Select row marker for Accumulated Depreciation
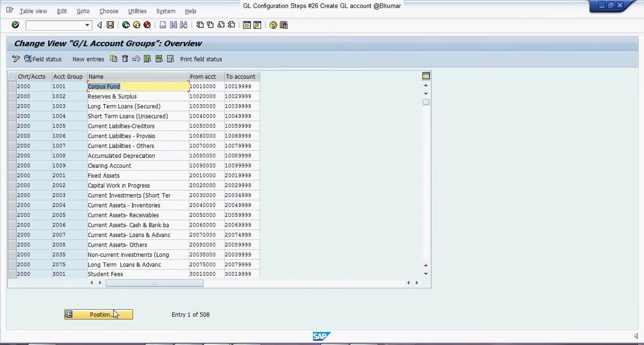This screenshot has height=345, width=644. (12, 156)
